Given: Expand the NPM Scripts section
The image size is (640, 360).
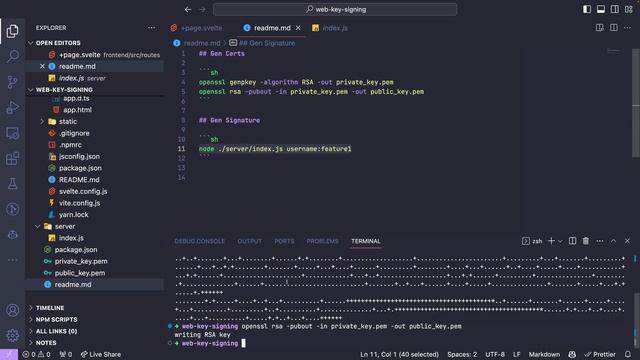Looking at the screenshot, I should [x=56, y=319].
